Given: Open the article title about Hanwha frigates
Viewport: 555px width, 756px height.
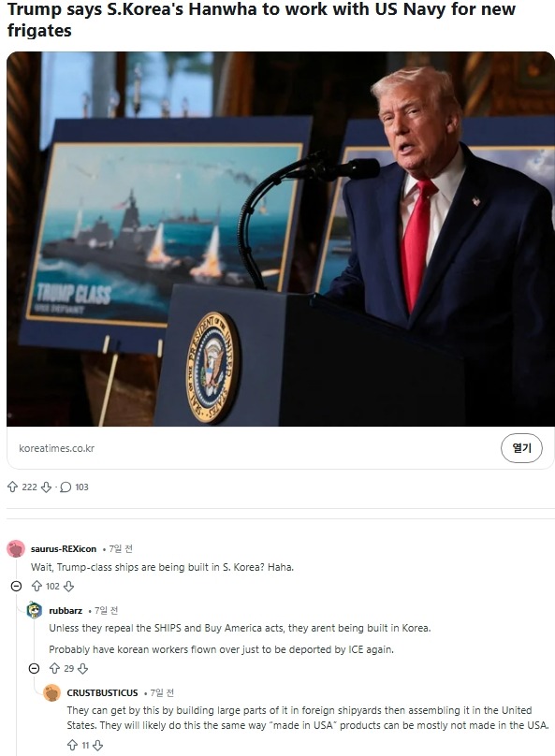Looking at the screenshot, I should (x=261, y=20).
